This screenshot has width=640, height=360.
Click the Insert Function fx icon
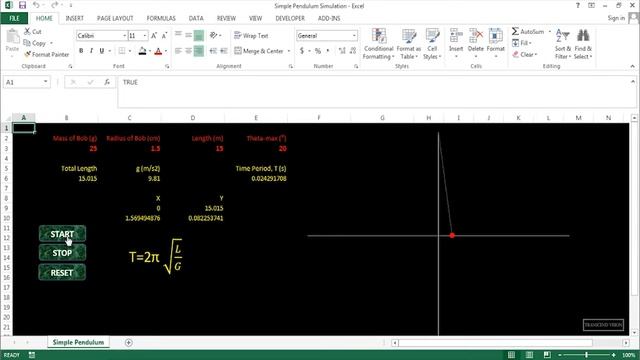point(107,82)
